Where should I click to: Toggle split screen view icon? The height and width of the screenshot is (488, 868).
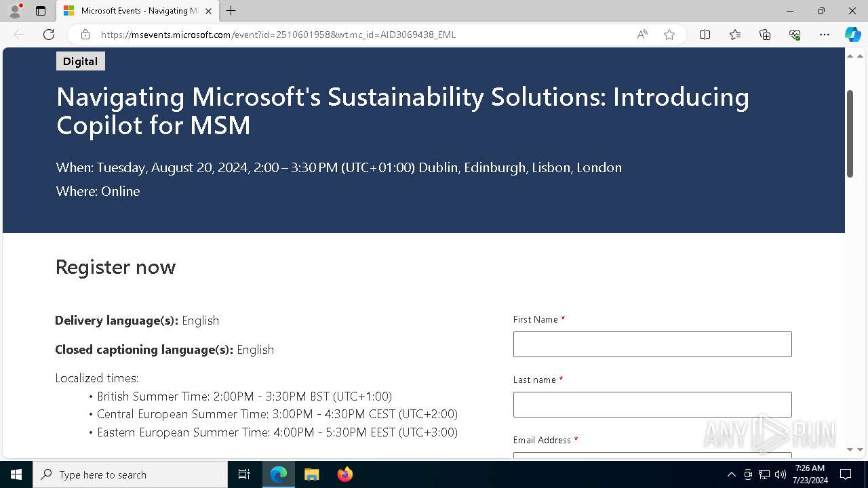click(705, 35)
